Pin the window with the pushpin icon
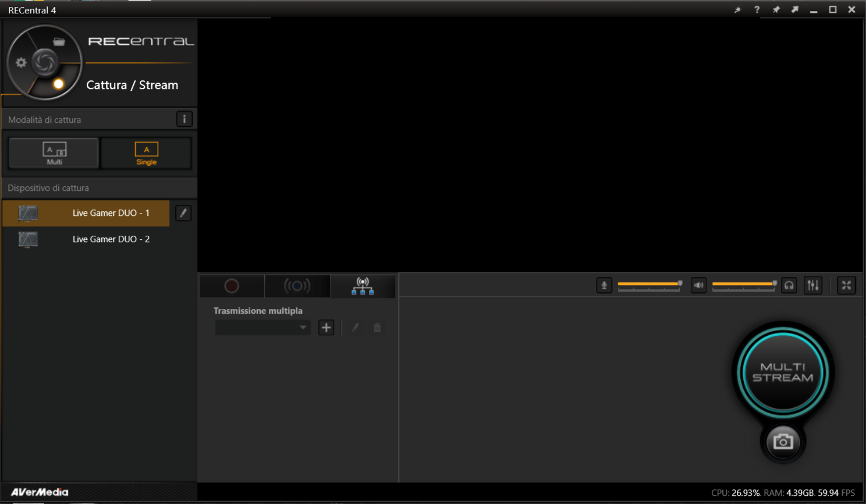 [x=776, y=10]
